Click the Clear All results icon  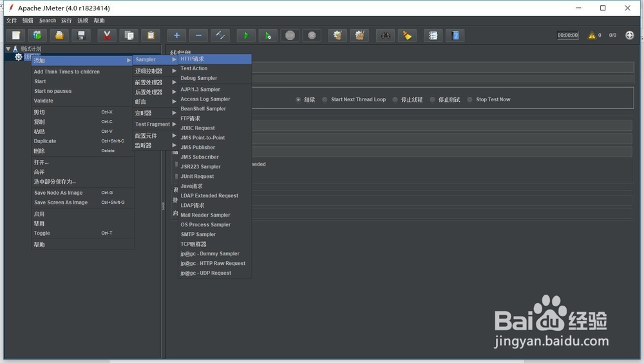(x=359, y=35)
